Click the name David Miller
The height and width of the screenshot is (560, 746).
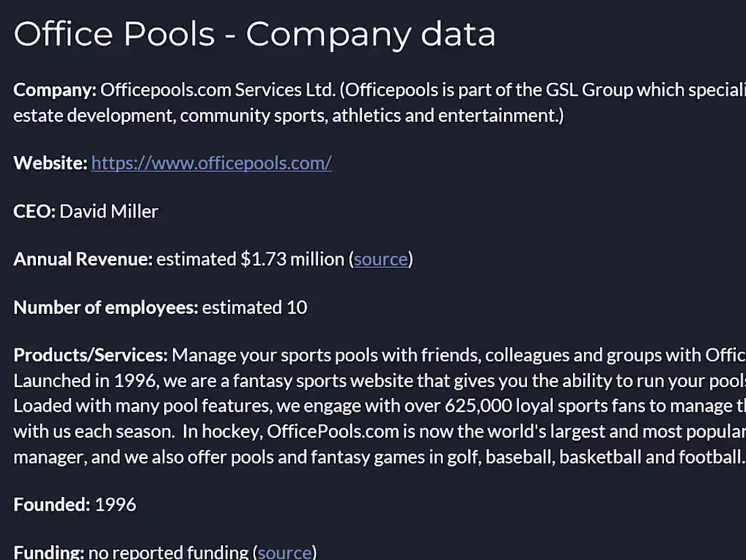109,212
